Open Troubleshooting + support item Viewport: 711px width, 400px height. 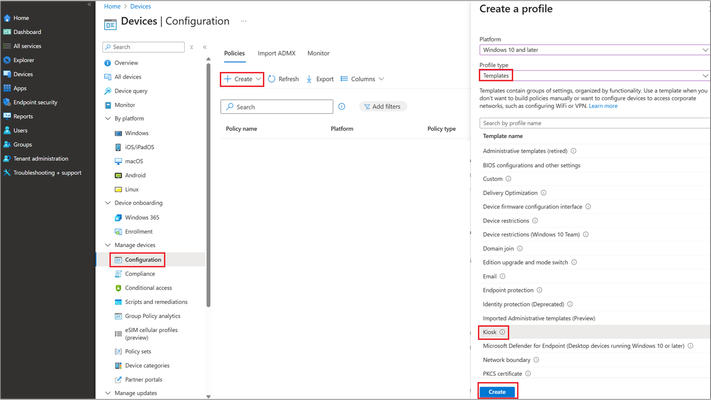click(47, 173)
